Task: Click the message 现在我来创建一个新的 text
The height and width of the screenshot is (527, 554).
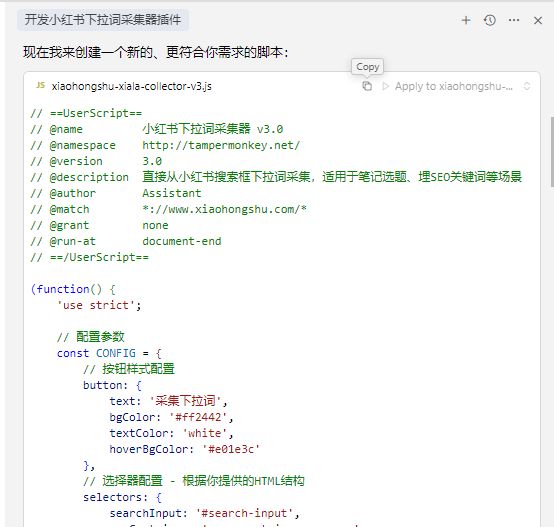Action: (156, 52)
